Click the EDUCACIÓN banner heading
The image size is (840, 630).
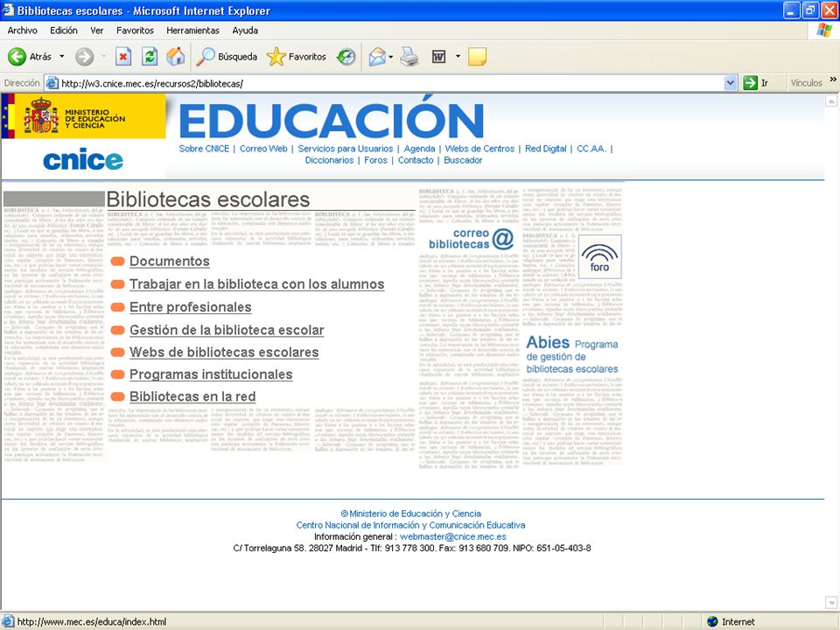coord(331,118)
